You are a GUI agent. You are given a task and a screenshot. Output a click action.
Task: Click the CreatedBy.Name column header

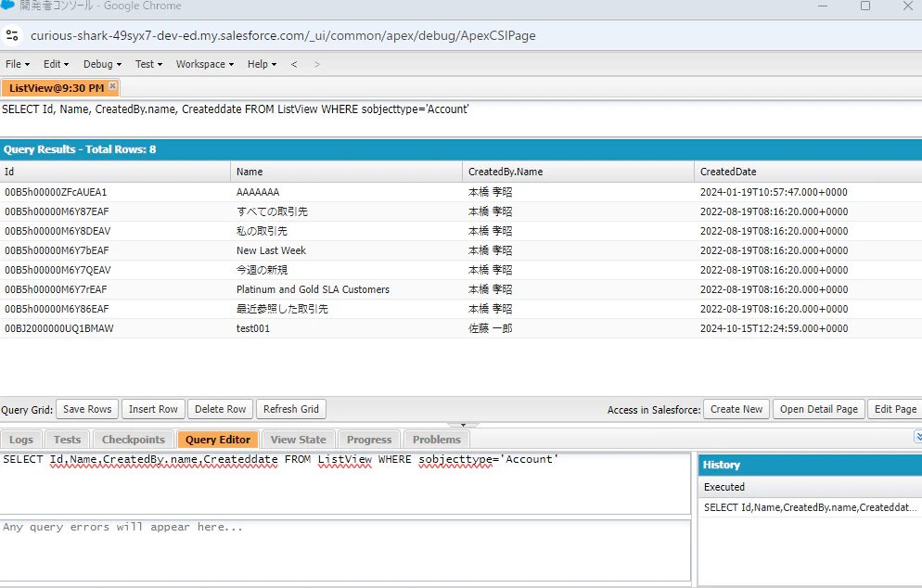(x=578, y=172)
